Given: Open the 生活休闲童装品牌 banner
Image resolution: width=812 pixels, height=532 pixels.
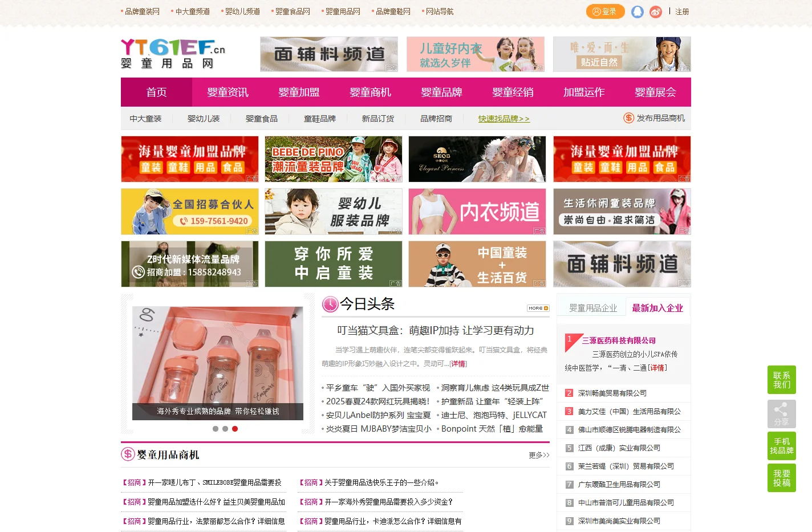Looking at the screenshot, I should 622,212.
